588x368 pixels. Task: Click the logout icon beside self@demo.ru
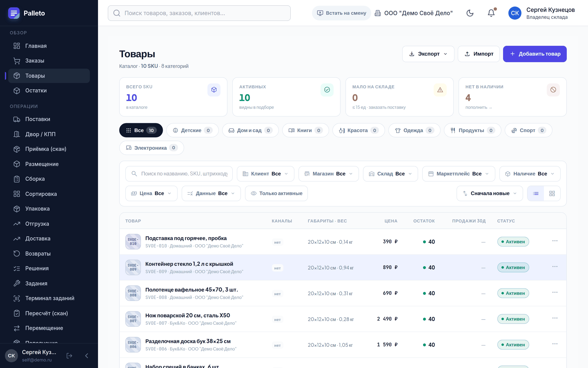pyautogui.click(x=69, y=356)
